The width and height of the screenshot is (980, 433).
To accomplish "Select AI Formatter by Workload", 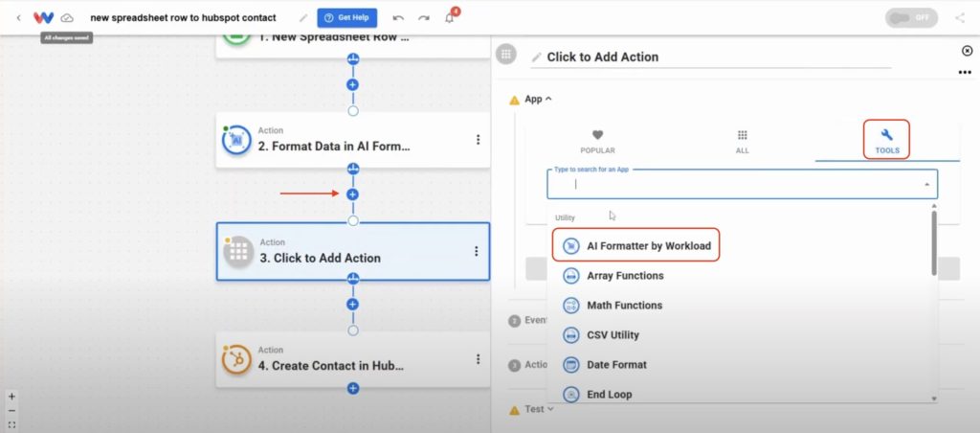I will coord(636,246).
